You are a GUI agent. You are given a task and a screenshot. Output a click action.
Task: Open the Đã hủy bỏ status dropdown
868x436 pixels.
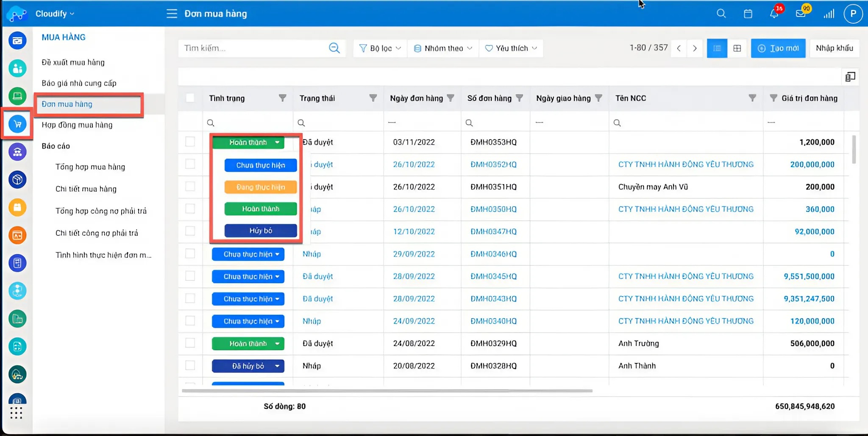point(248,366)
